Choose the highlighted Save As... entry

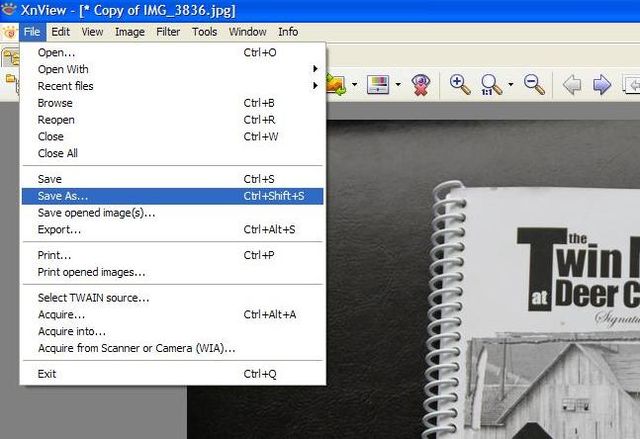pyautogui.click(x=173, y=196)
